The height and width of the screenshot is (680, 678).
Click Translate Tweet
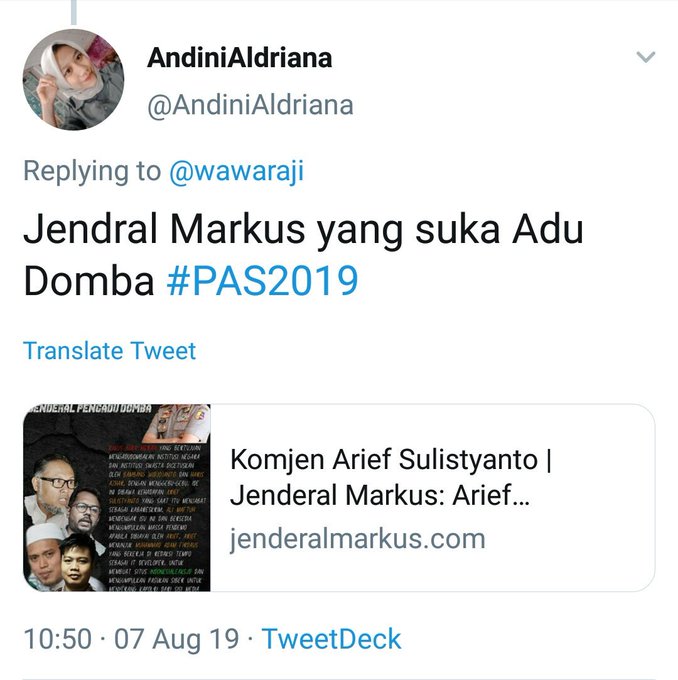coord(110,351)
